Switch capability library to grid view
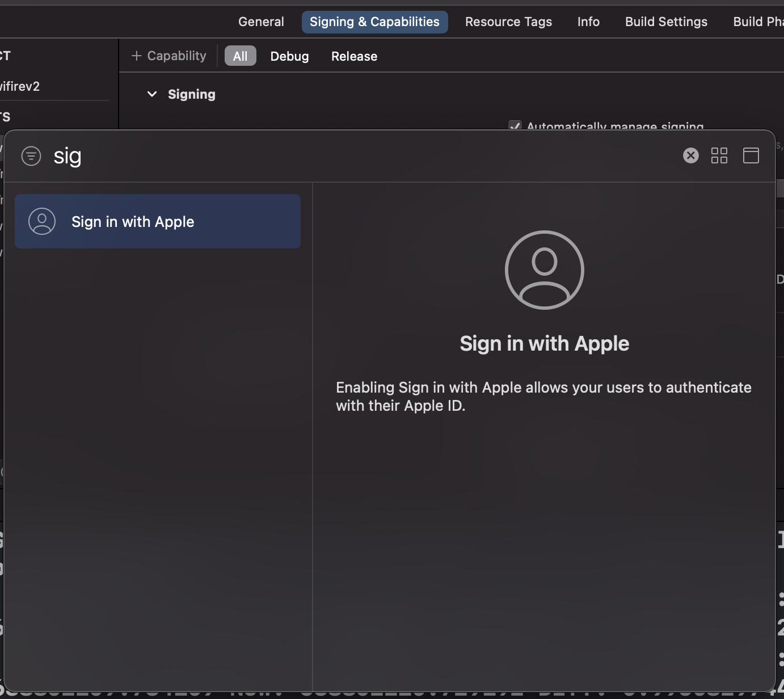This screenshot has width=784, height=699. (x=719, y=155)
